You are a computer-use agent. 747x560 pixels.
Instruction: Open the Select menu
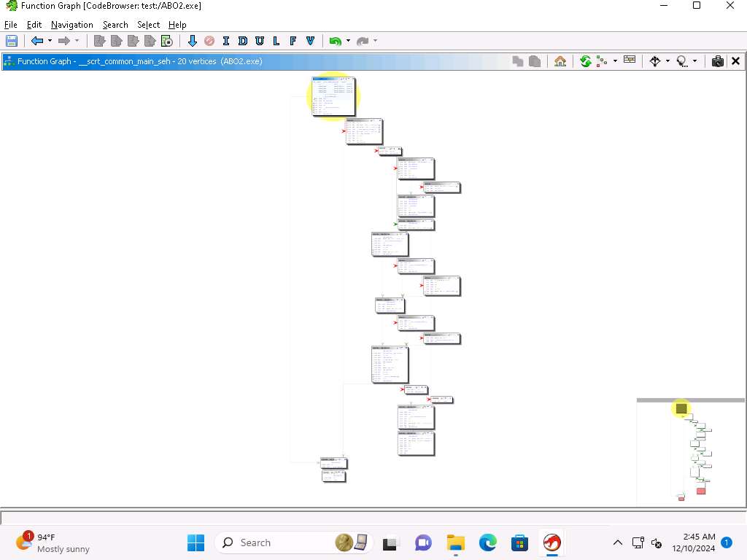click(148, 25)
